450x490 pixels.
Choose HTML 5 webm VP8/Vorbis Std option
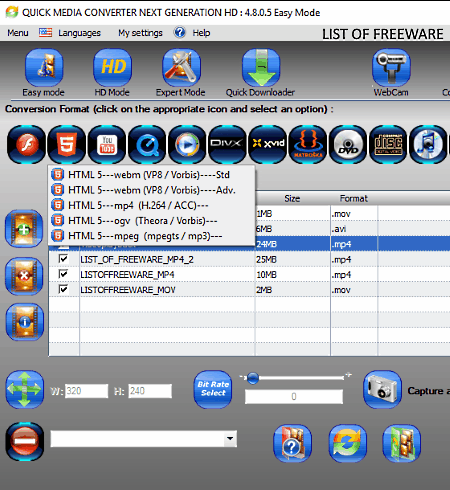pos(152,175)
